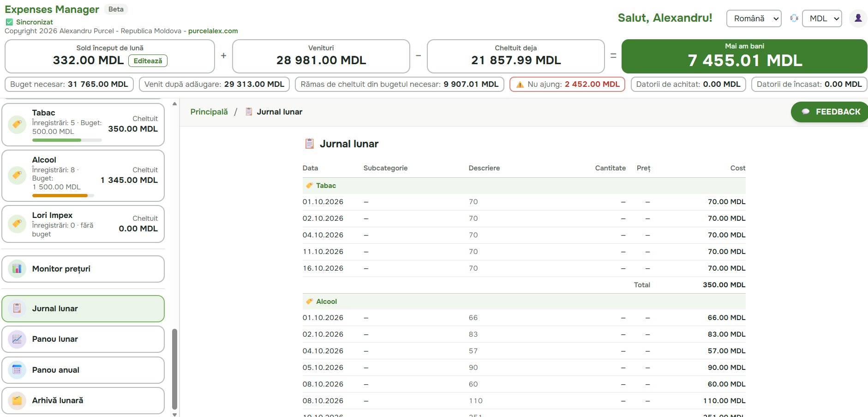This screenshot has height=417, width=868.
Task: Click the 110.00 MDL cost cell
Action: [724, 401]
